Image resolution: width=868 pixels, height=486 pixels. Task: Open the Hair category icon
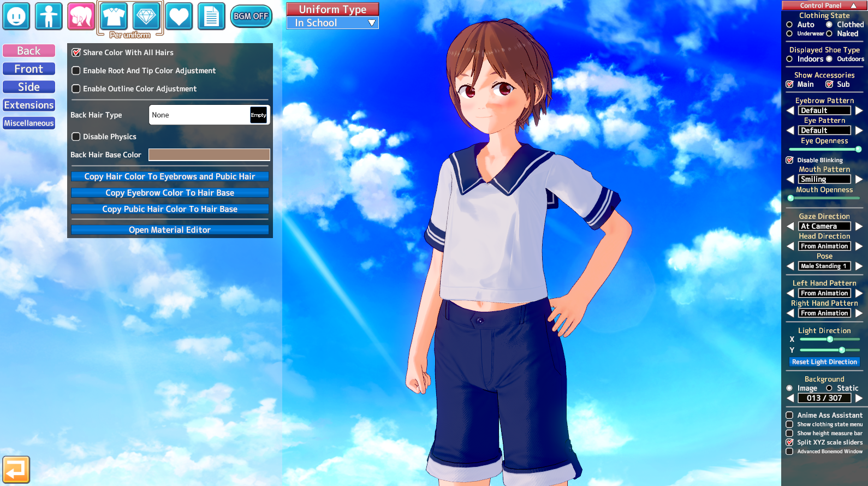coord(81,16)
